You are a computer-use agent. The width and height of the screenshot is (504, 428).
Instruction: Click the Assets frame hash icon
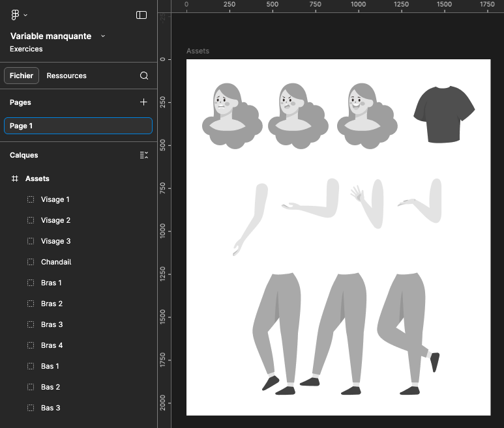click(15, 178)
